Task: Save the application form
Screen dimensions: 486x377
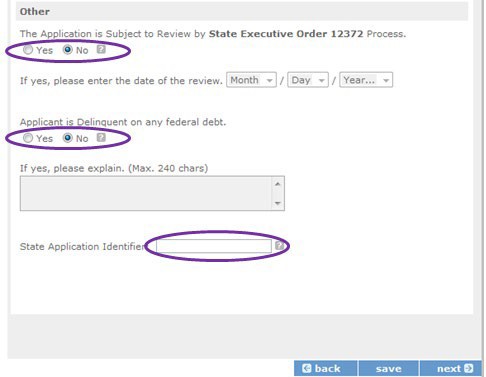Action: pos(389,368)
